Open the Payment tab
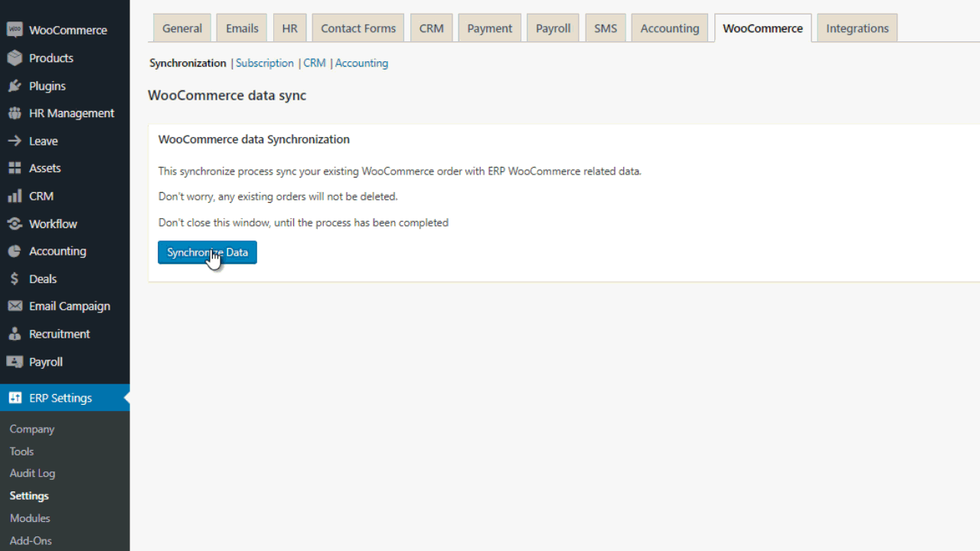This screenshot has width=980, height=551. (490, 28)
